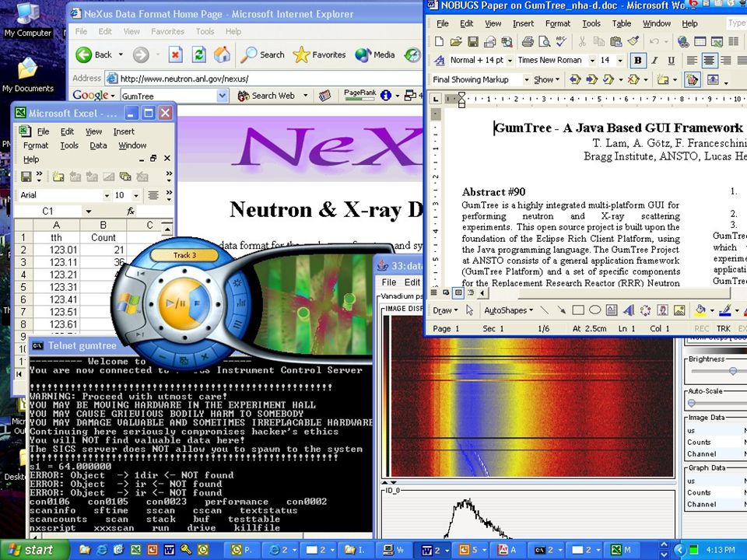Click the Auto-Scale slider handle
Viewport: 747px width, 560px height.
tap(692, 403)
